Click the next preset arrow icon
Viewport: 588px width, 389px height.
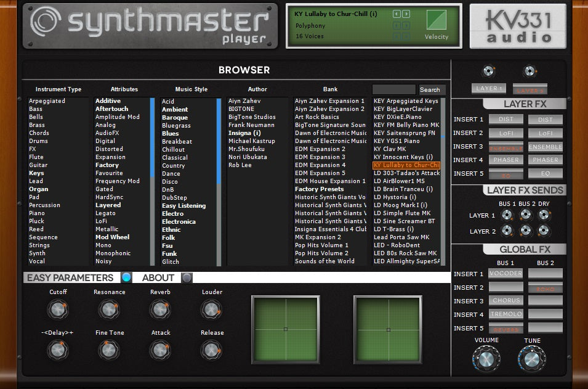pyautogui.click(x=406, y=14)
